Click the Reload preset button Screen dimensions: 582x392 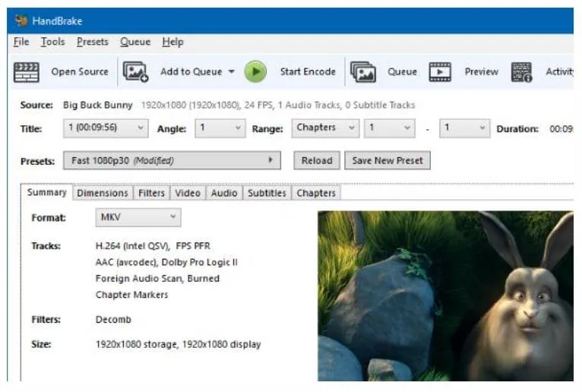pyautogui.click(x=317, y=160)
